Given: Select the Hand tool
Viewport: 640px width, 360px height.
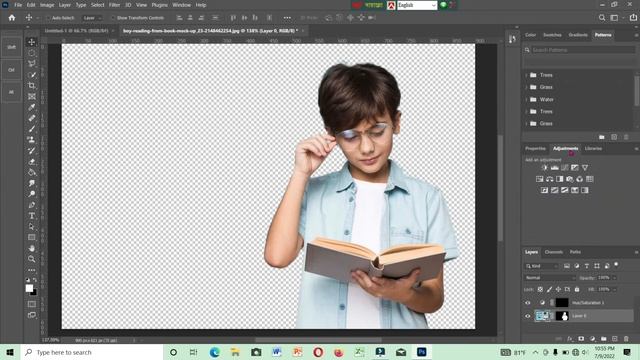Looking at the screenshot, I should 31,248.
